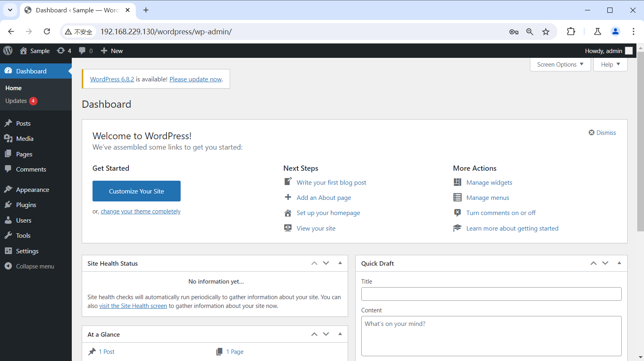Click the manage widgets icon
This screenshot has width=644, height=361.
457,182
